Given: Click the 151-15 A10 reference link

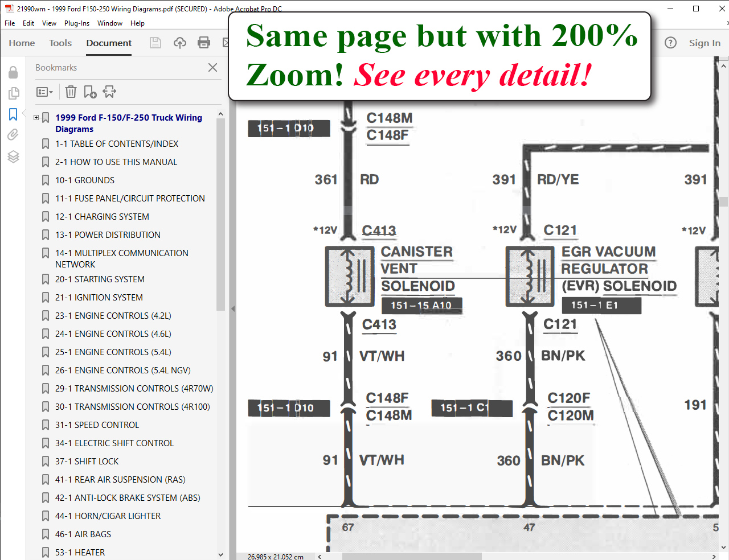Looking at the screenshot, I should pos(421,306).
